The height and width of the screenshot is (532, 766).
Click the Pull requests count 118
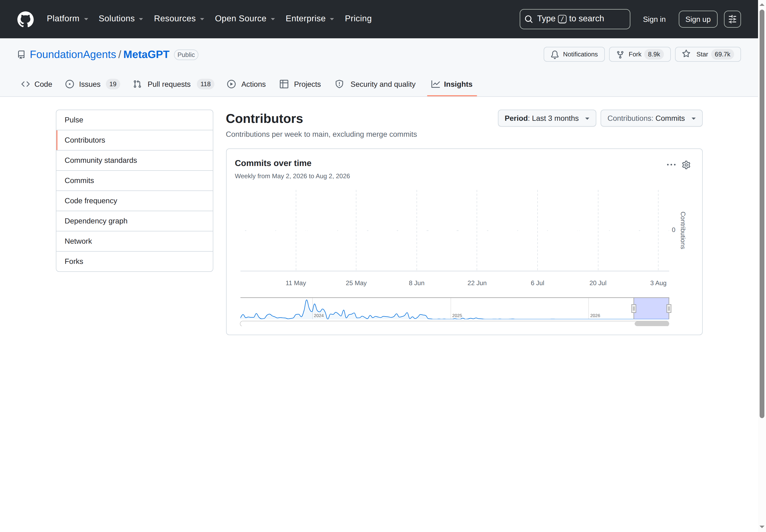point(205,84)
